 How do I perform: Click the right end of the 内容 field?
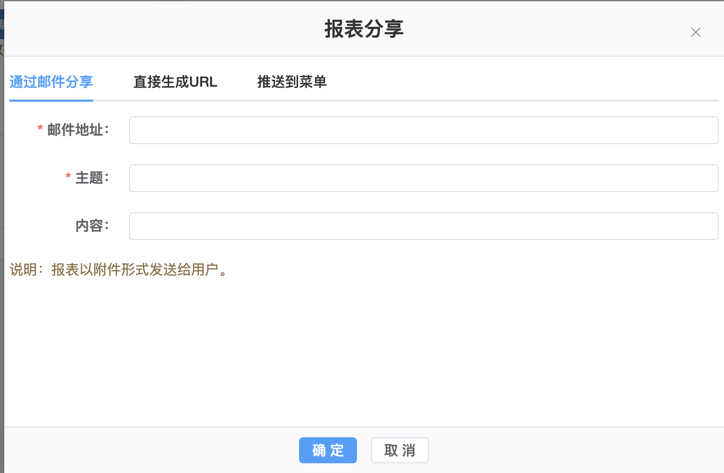[x=705, y=226]
